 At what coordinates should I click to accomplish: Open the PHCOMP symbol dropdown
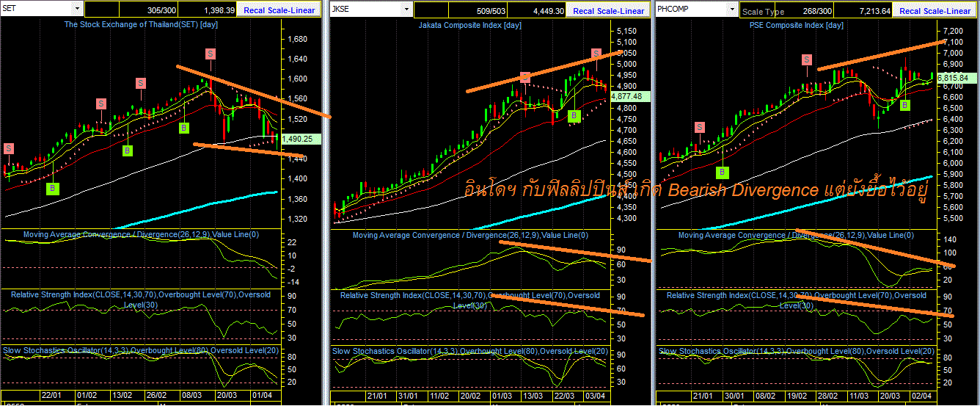tap(731, 9)
